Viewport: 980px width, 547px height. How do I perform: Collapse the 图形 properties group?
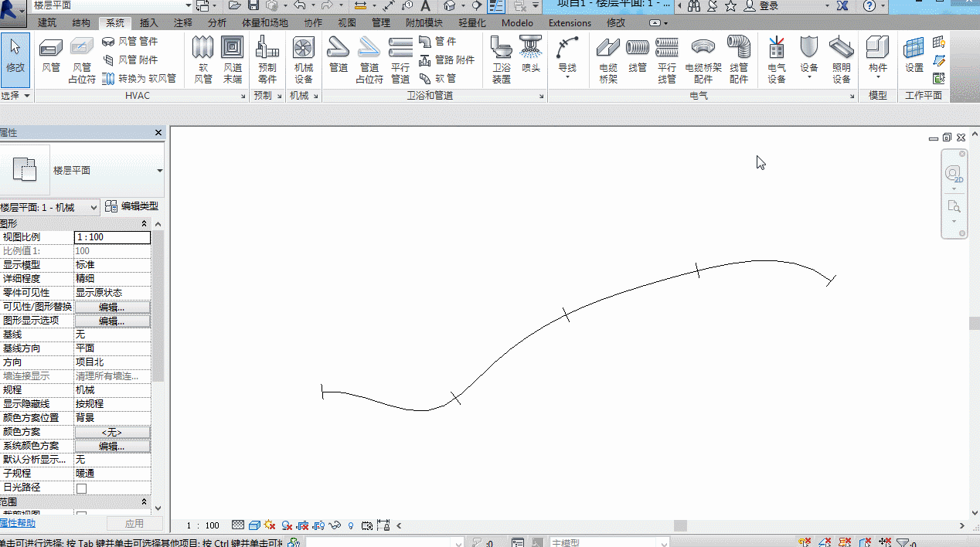(144, 224)
